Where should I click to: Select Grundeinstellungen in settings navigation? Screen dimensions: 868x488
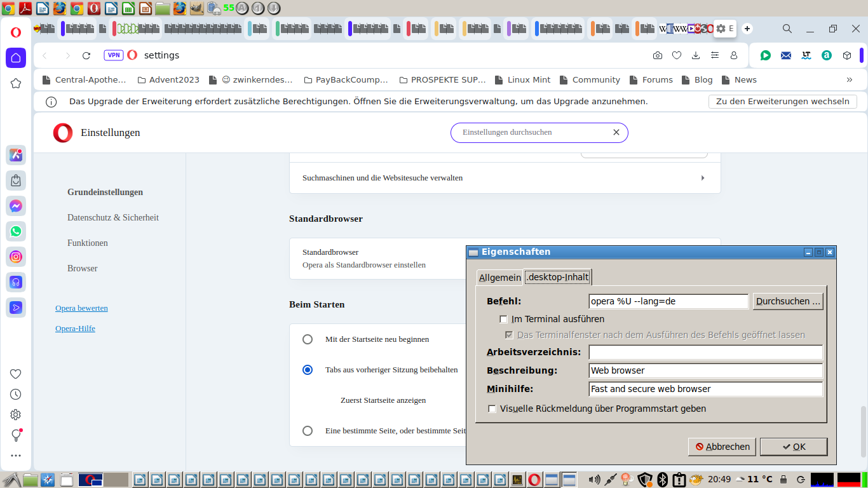(x=105, y=192)
